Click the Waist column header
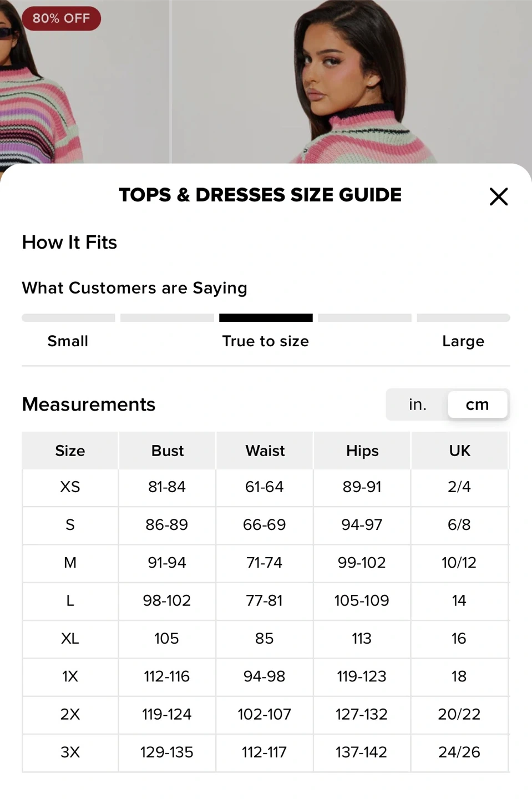Screen dimensions: 532x799 pyautogui.click(x=265, y=451)
